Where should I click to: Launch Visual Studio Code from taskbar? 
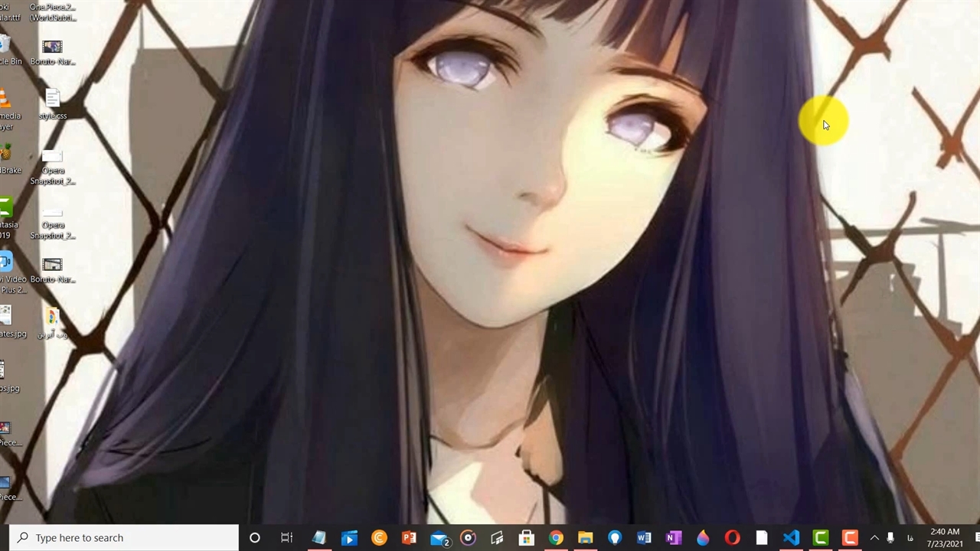(x=791, y=538)
